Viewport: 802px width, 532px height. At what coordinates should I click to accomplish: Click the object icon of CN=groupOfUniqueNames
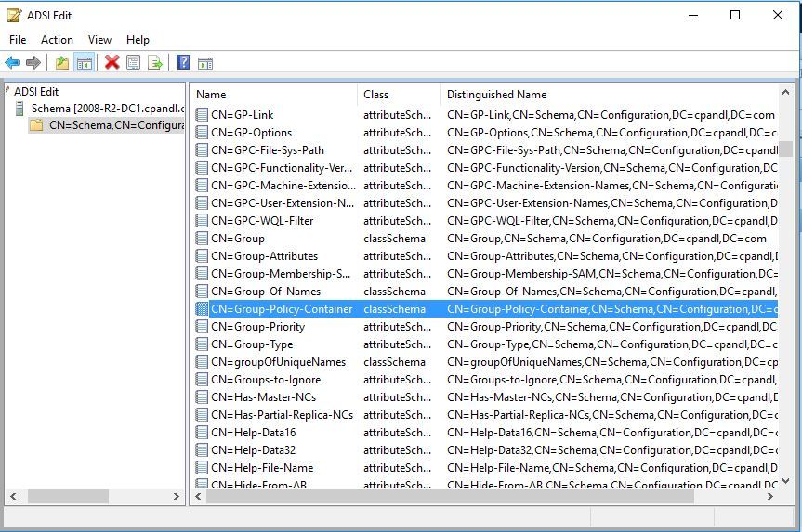click(x=202, y=362)
